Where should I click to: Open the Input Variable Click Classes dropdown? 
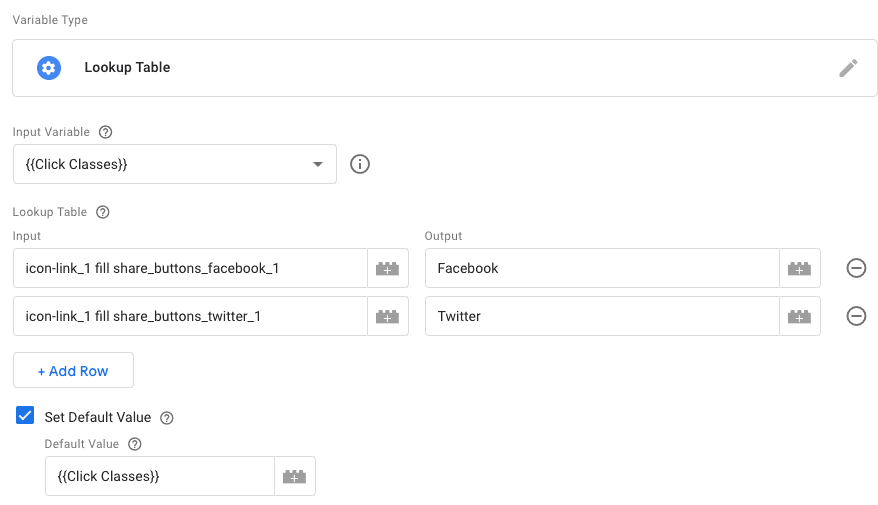[x=175, y=164]
